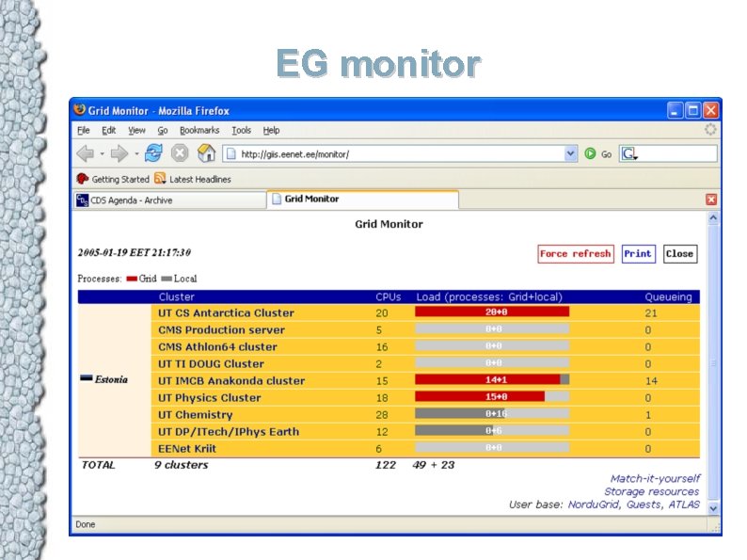The height and width of the screenshot is (560, 747).
Task: Click the URL address field
Action: pos(393,154)
